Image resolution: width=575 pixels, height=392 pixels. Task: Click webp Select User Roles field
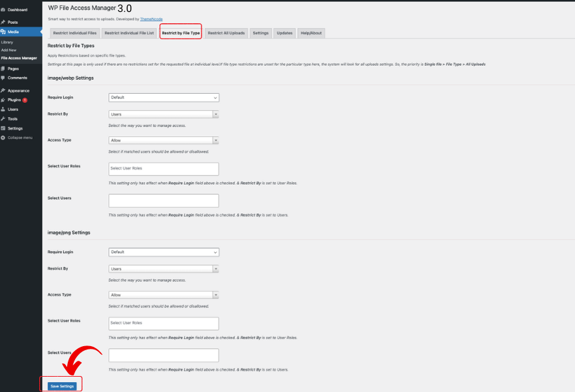click(164, 169)
